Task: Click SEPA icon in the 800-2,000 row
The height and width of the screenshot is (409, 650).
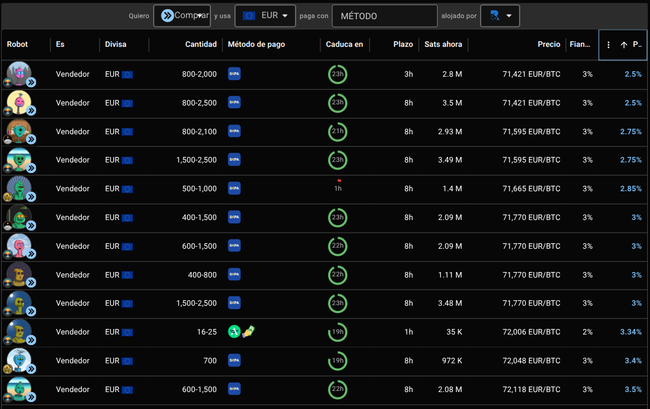Action: tap(234, 74)
